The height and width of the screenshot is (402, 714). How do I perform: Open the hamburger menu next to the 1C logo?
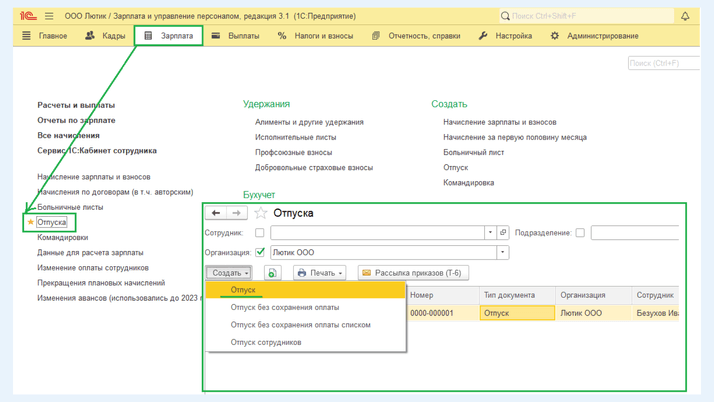48,16
